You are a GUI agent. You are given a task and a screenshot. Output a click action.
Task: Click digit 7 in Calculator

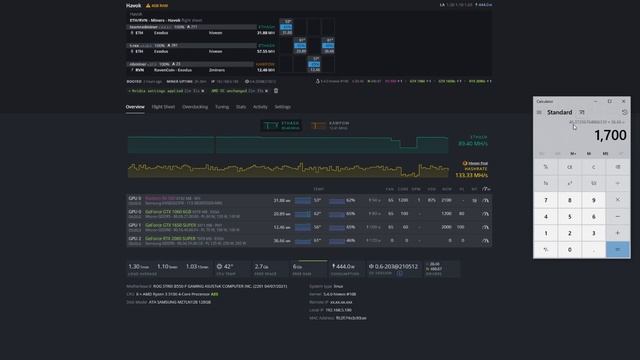click(546, 200)
